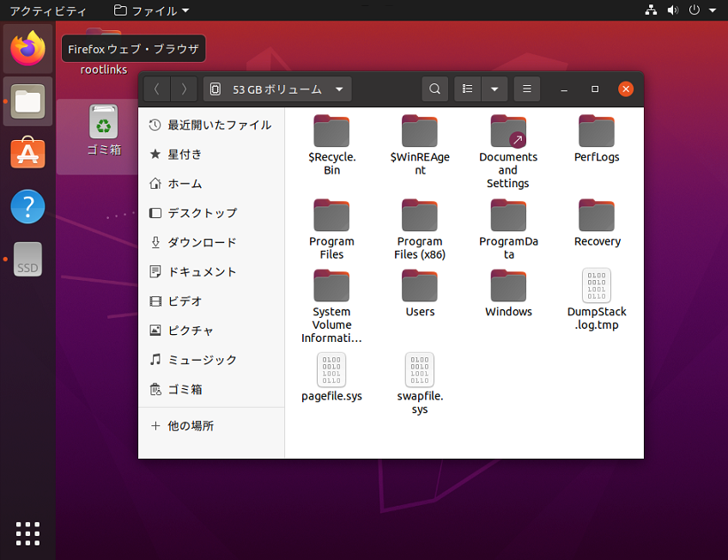Open the Windows folder

508,293
